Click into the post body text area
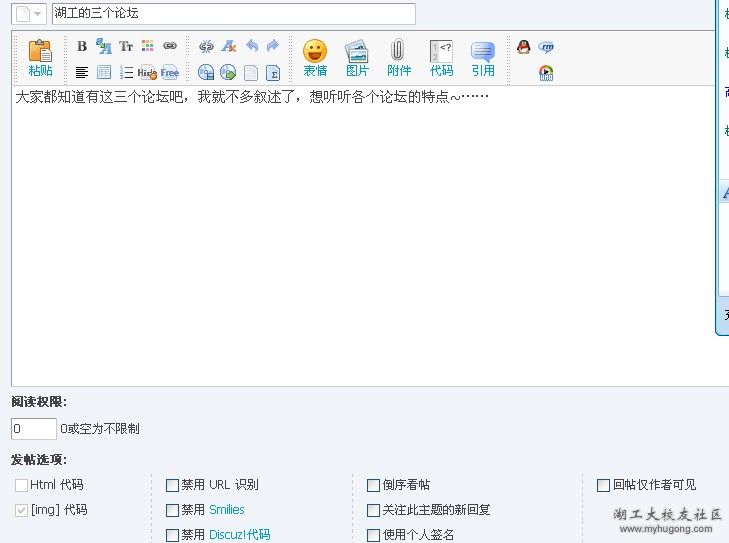Image resolution: width=729 pixels, height=543 pixels. [370, 236]
